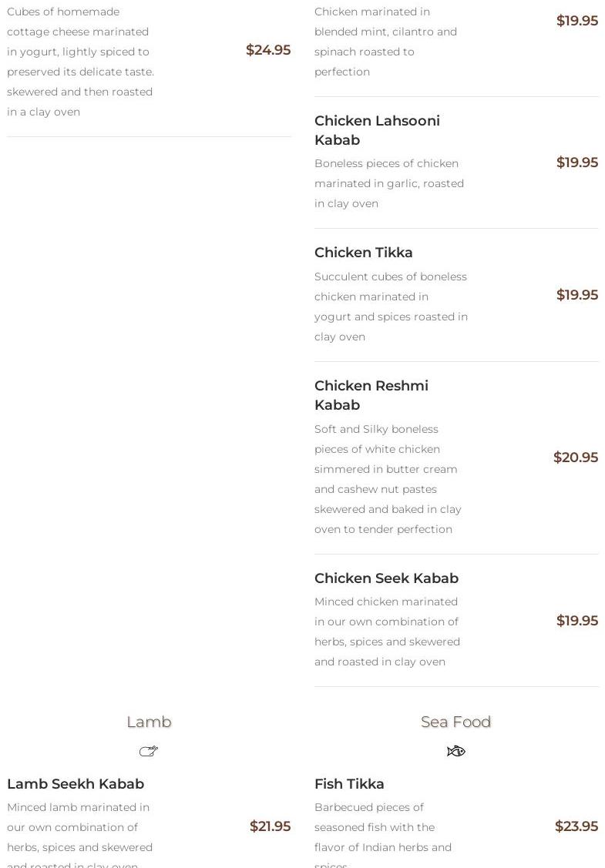Click the Chicken Reshmi Kabab description text
605x868 pixels.
click(x=388, y=479)
